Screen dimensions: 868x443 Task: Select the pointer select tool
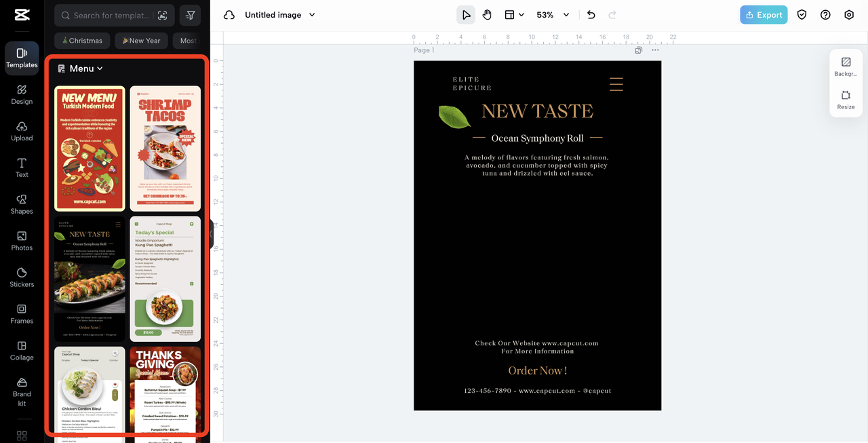[x=466, y=15]
